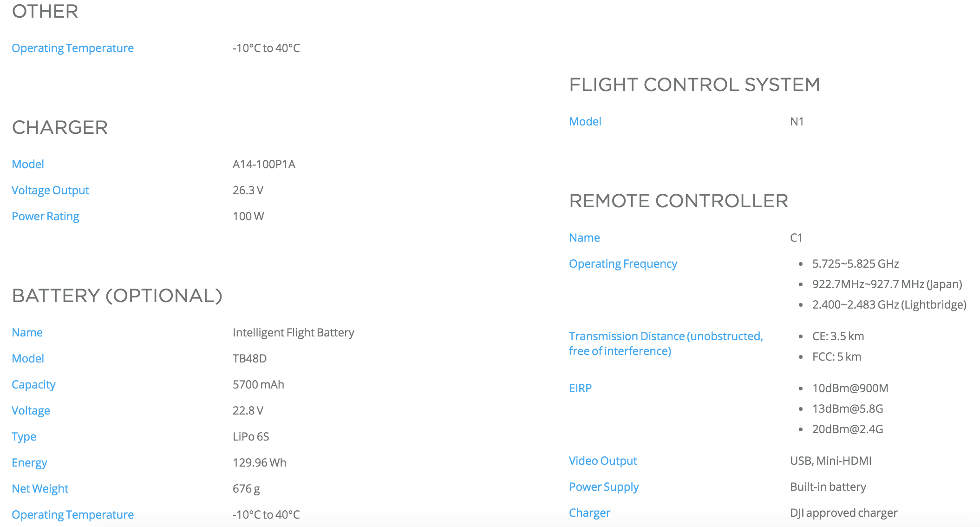Click the Voltage Output label
This screenshot has height=527, width=980.
(50, 191)
